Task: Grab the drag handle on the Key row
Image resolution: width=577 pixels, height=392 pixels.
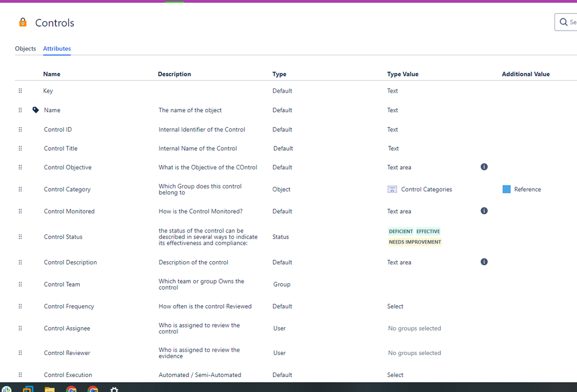Action: click(x=20, y=91)
